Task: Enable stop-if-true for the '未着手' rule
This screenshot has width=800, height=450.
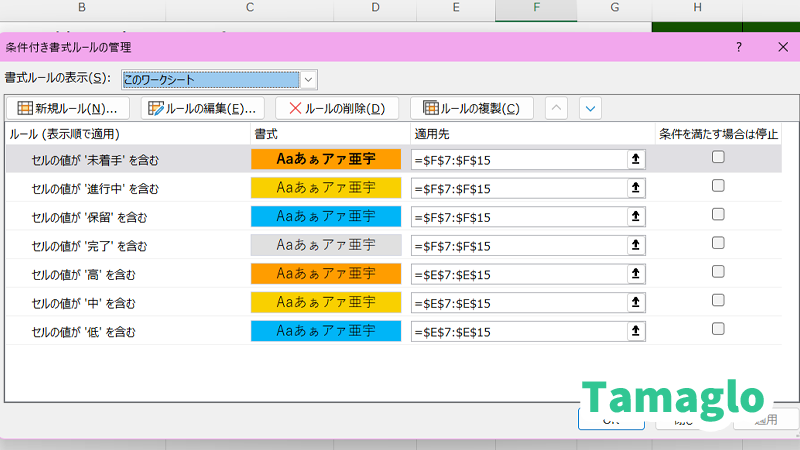Action: 718,157
